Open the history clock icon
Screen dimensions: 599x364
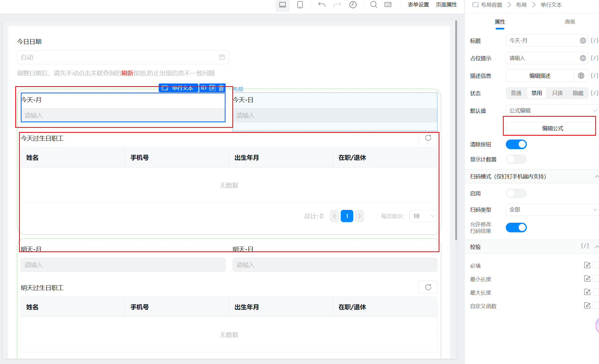[x=353, y=5]
